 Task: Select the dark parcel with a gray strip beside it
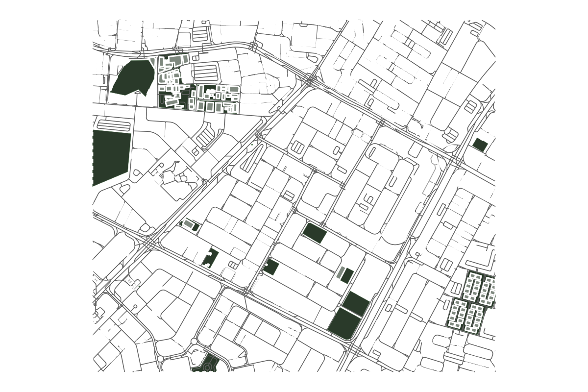click(346, 275)
